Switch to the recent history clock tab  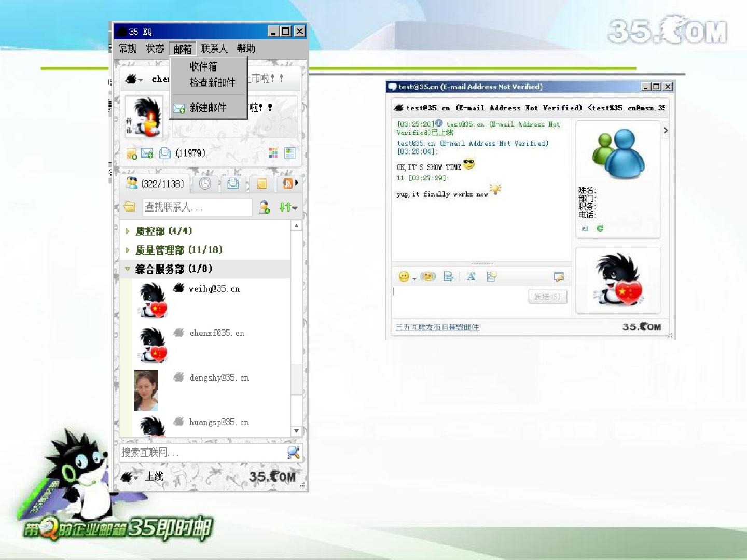point(205,184)
